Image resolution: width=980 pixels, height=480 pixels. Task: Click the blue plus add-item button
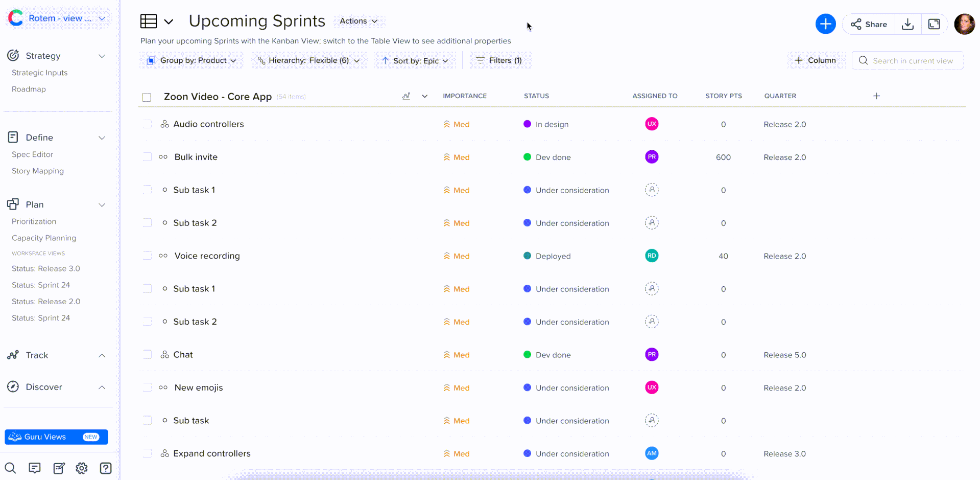(x=825, y=24)
